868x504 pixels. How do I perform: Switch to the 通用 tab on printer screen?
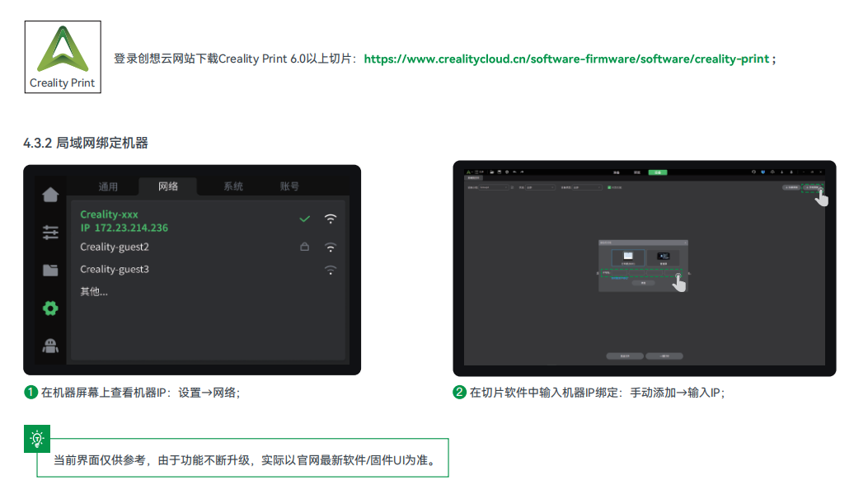[x=108, y=186]
